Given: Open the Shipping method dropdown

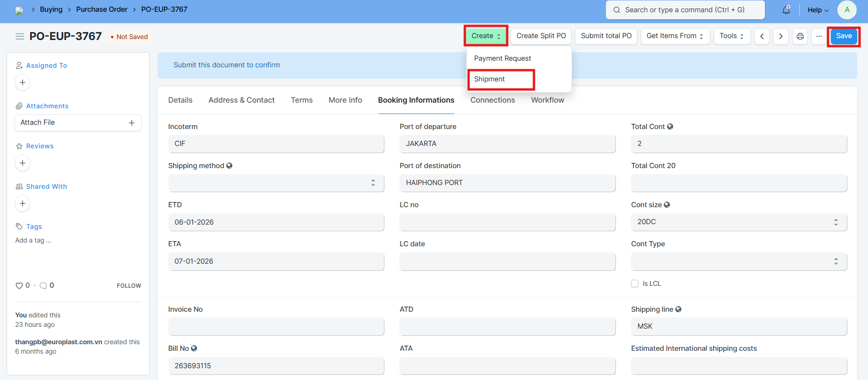Looking at the screenshot, I should (276, 183).
